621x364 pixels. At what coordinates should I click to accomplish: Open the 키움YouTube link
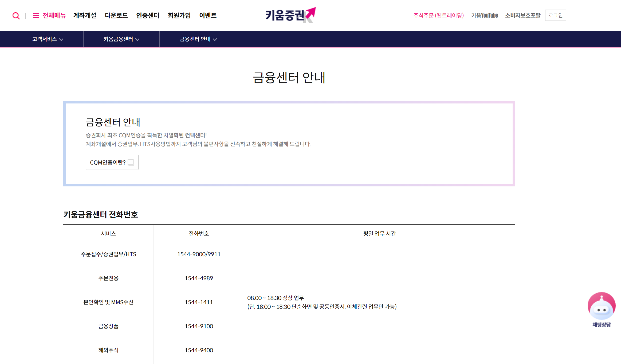tap(484, 15)
